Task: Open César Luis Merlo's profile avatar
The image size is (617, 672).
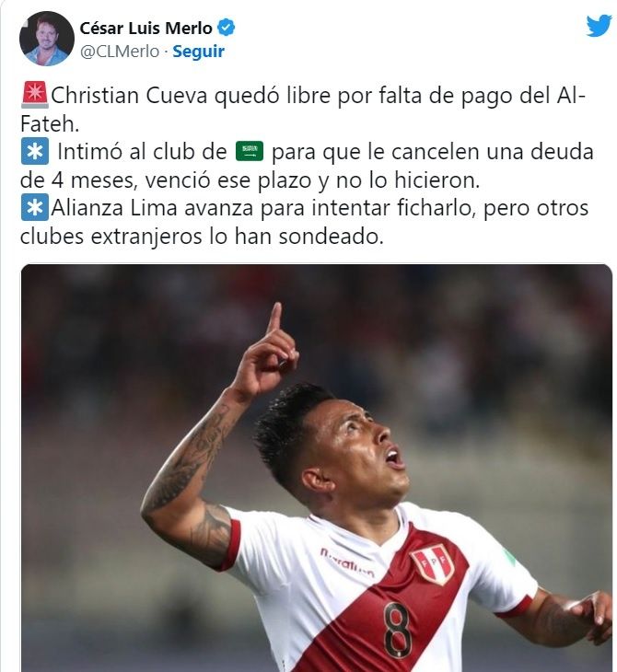Action: [47, 39]
